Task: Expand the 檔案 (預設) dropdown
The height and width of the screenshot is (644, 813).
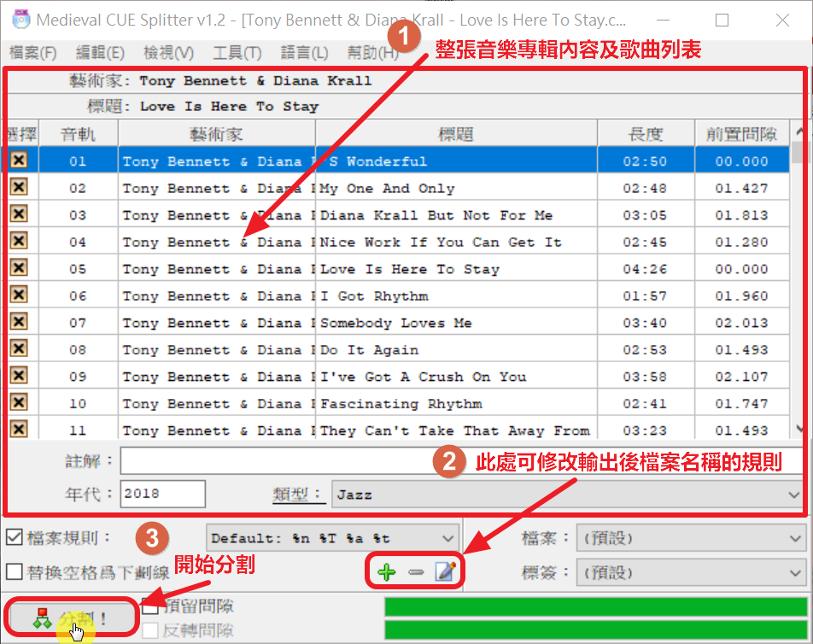Action: (x=691, y=538)
